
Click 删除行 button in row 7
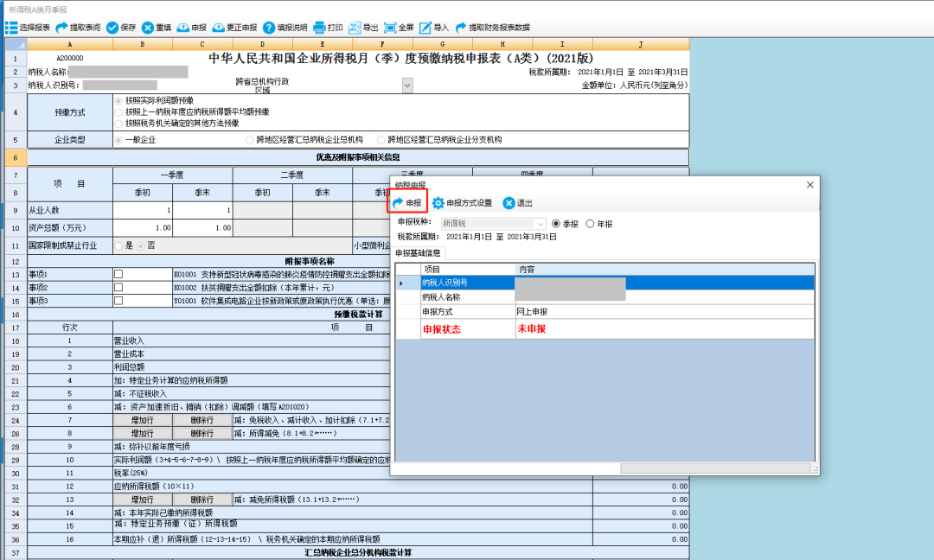tap(202, 420)
